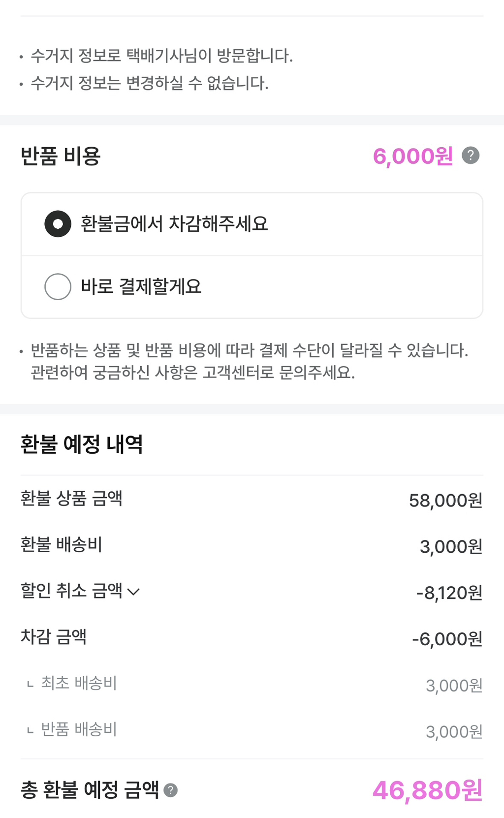Click the -8,120원 discount cancellation amount
Image resolution: width=504 pixels, height=818 pixels.
(x=449, y=593)
